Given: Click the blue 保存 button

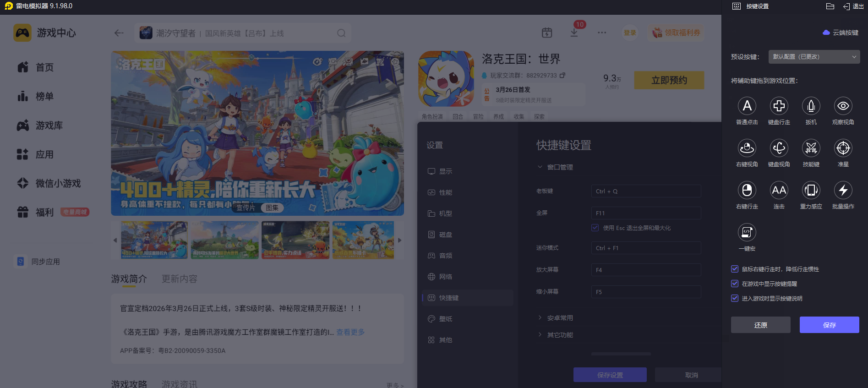Looking at the screenshot, I should click(829, 325).
